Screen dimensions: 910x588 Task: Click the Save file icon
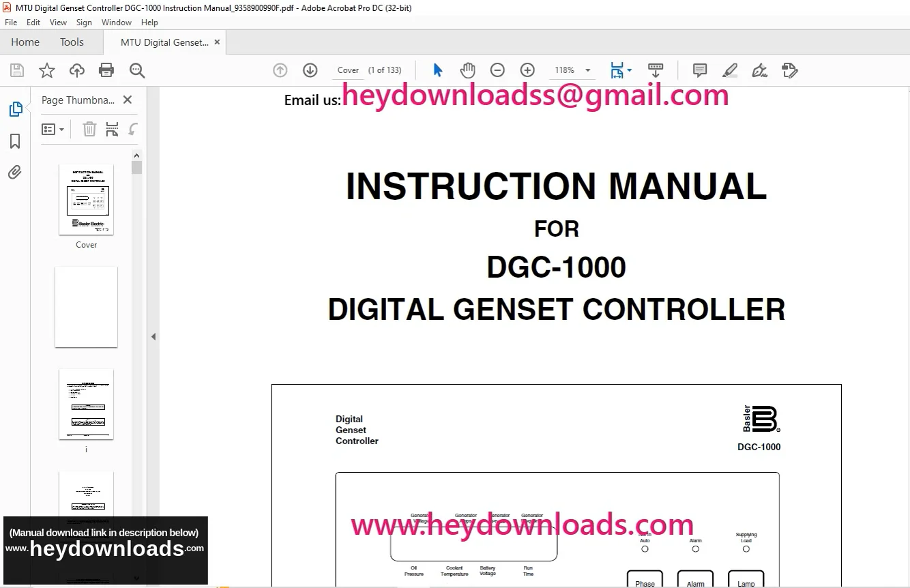(17, 70)
